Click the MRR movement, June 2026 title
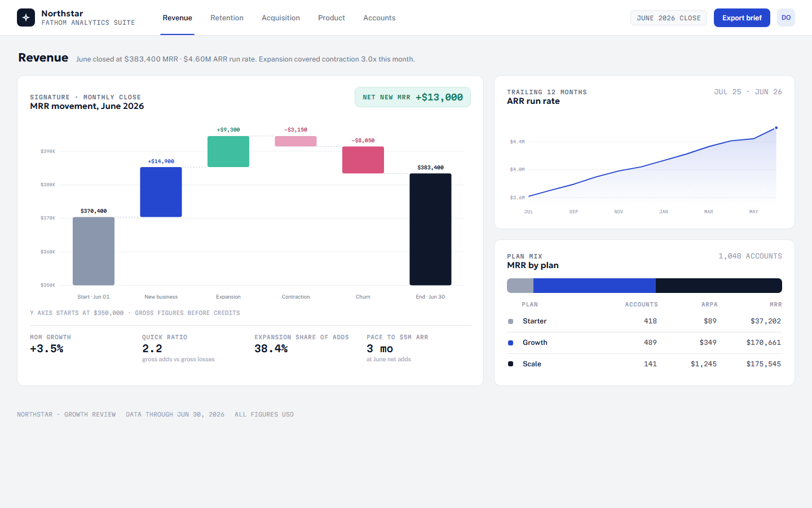 (87, 106)
